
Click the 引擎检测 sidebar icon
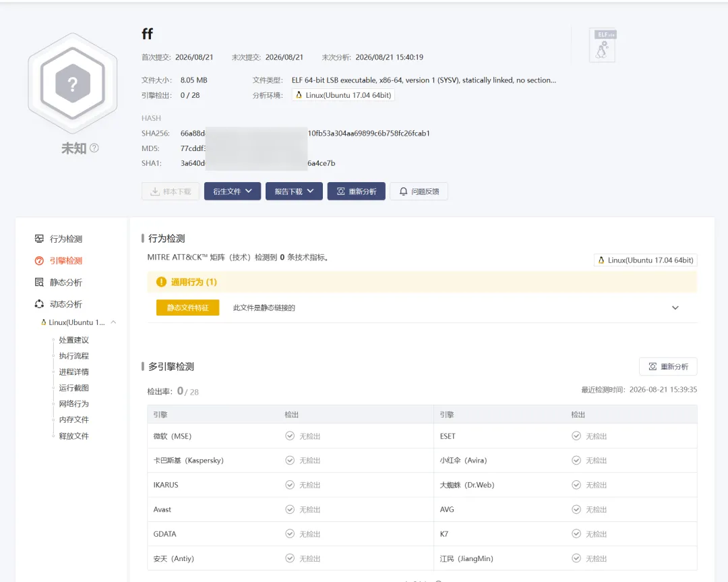(40, 260)
